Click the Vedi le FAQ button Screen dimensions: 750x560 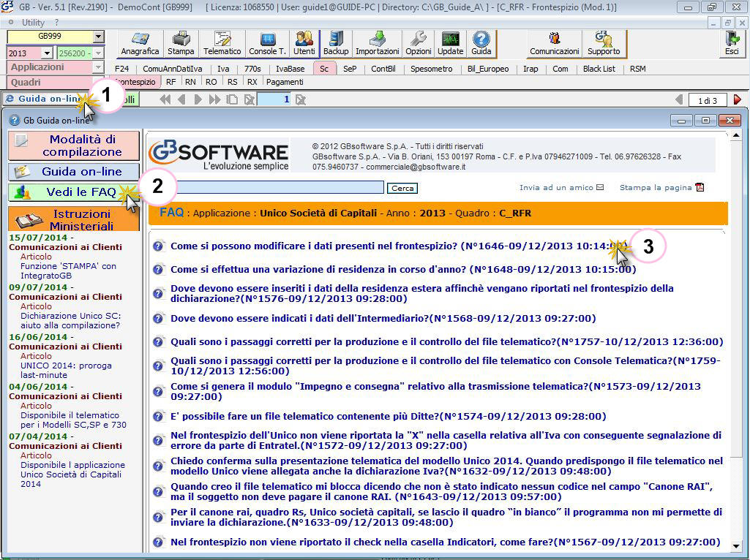[x=74, y=192]
